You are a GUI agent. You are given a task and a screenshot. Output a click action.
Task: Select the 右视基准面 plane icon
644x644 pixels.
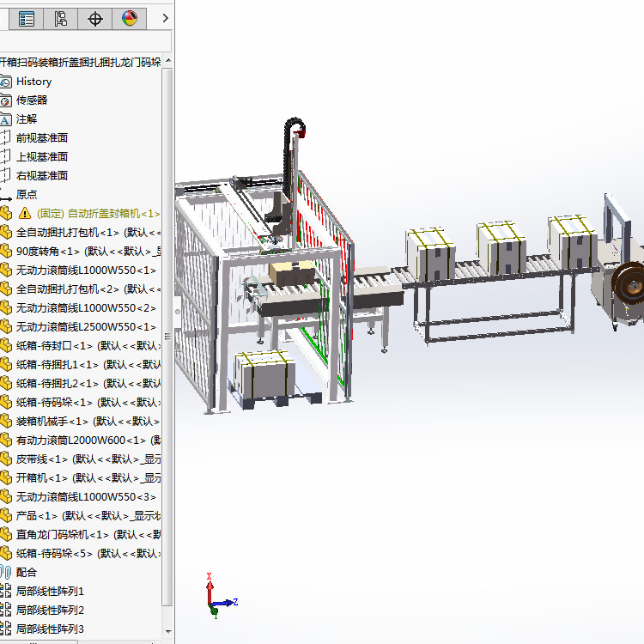pos(5,176)
